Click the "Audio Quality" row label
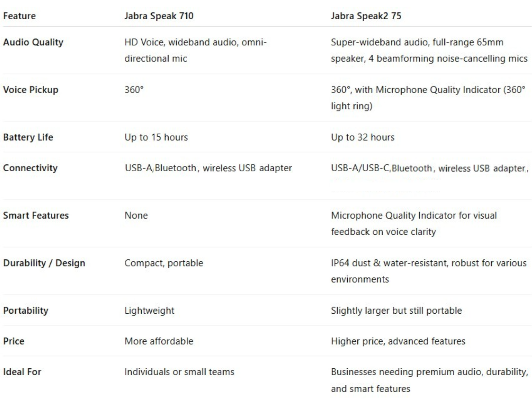 pos(33,42)
